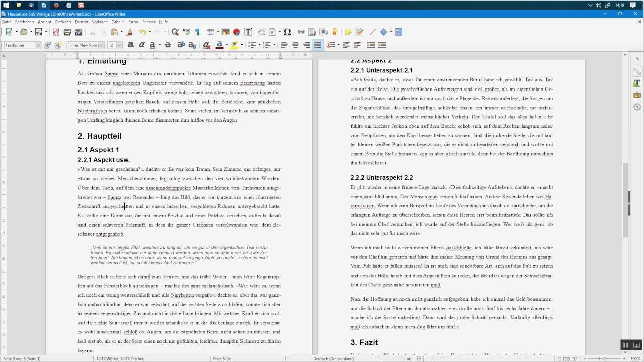Click the 'Erste Seite' page style field
The width and height of the screenshot is (644, 362).
click(x=222, y=359)
